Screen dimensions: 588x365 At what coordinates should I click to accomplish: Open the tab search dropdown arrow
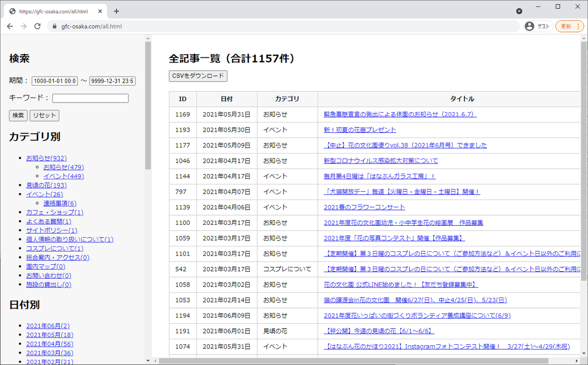[519, 11]
